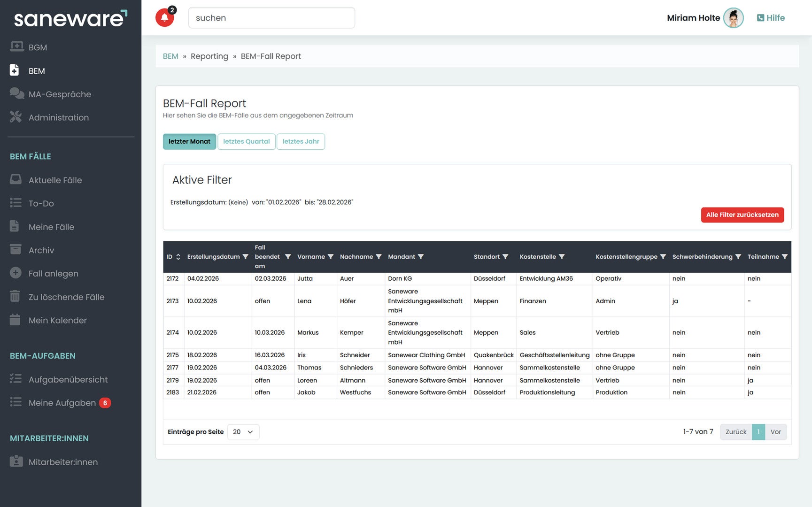
Task: Go to Aktuelle Fälle in sidebar
Action: point(55,180)
